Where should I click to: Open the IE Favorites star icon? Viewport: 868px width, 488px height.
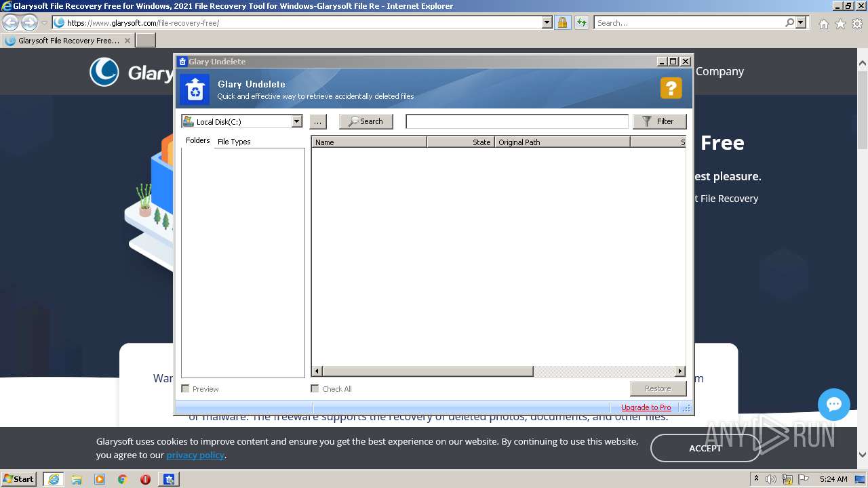click(840, 24)
